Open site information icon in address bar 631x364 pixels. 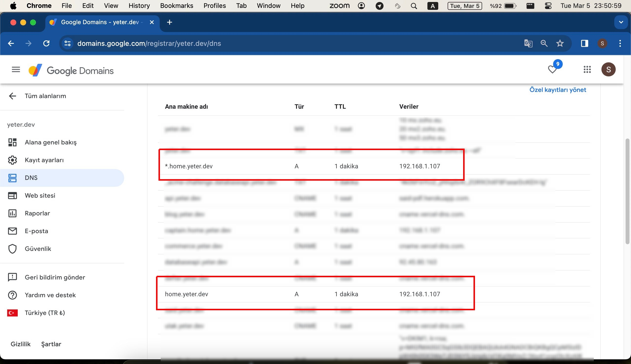point(67,44)
